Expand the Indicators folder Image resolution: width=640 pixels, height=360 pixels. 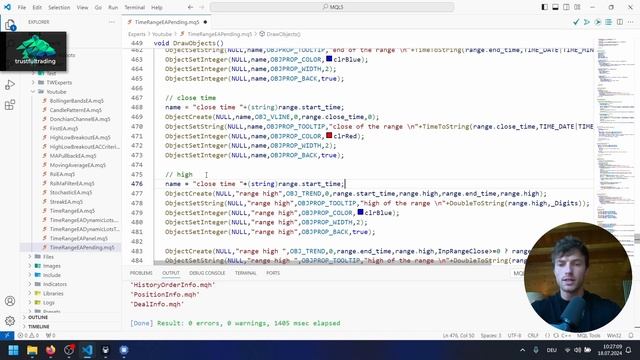pos(55,284)
